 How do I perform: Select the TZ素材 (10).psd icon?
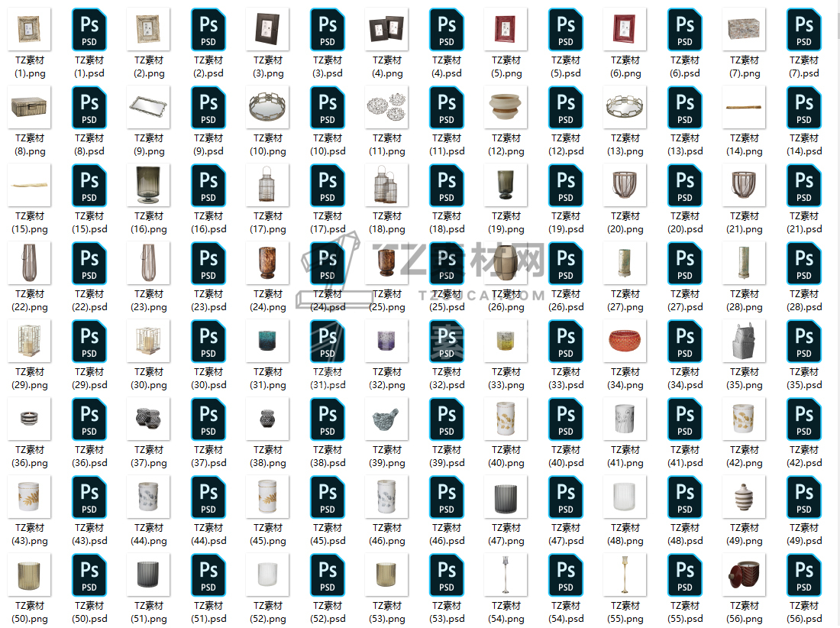pos(328,107)
